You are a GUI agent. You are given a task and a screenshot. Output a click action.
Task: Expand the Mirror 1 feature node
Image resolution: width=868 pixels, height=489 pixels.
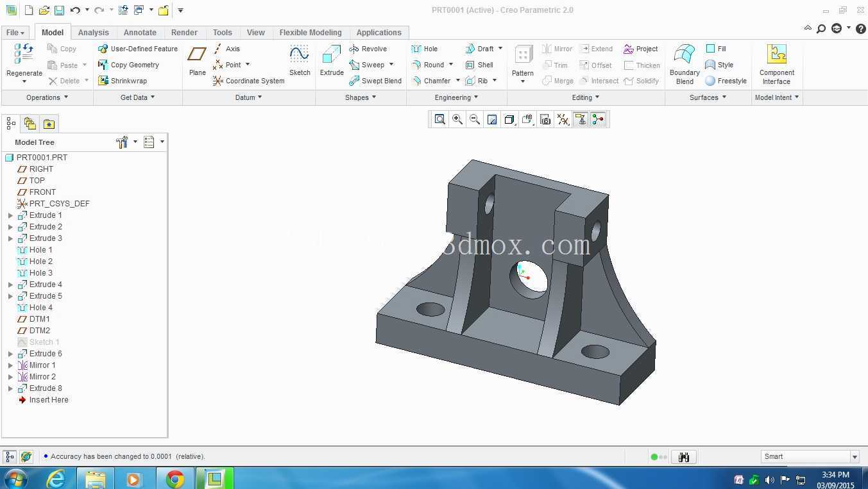point(10,365)
